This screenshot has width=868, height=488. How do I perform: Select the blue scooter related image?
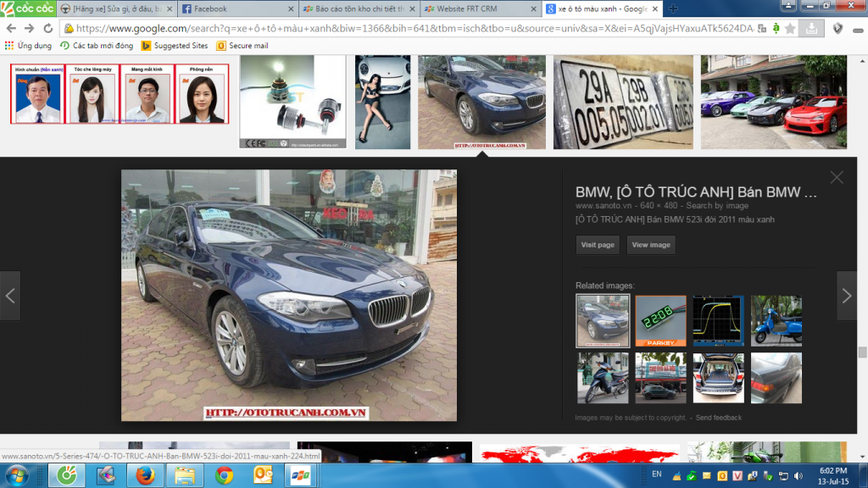click(776, 321)
